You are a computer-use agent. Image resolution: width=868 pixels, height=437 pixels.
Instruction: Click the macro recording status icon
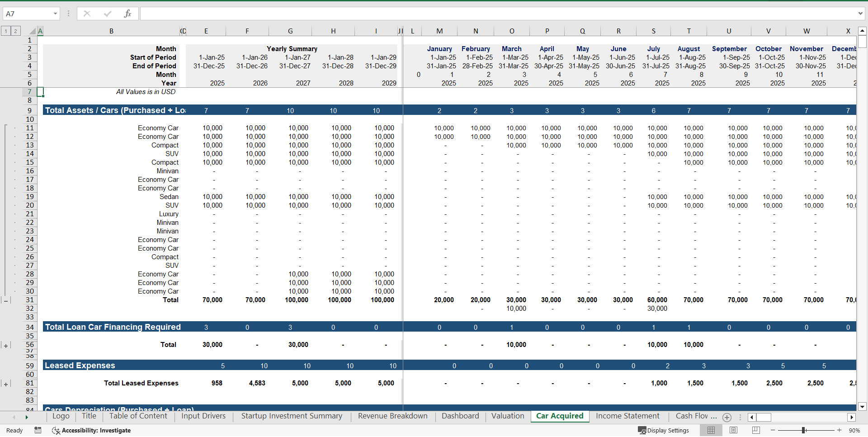tap(38, 430)
